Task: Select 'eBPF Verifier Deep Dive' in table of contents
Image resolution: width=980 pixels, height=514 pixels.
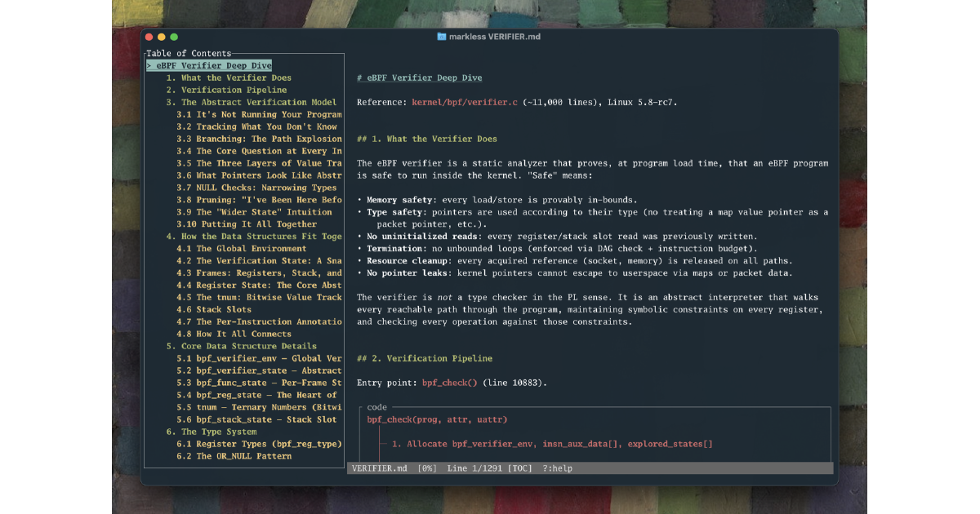Action: click(x=214, y=66)
